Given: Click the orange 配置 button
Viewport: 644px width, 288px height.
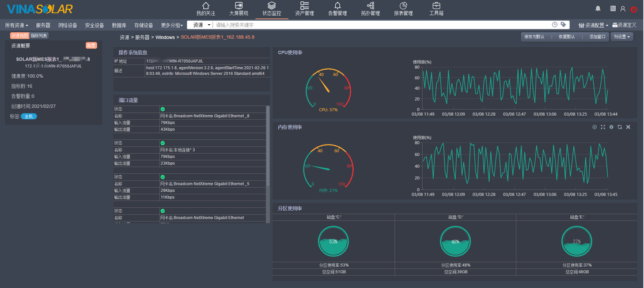Looking at the screenshot, I should (92, 45).
